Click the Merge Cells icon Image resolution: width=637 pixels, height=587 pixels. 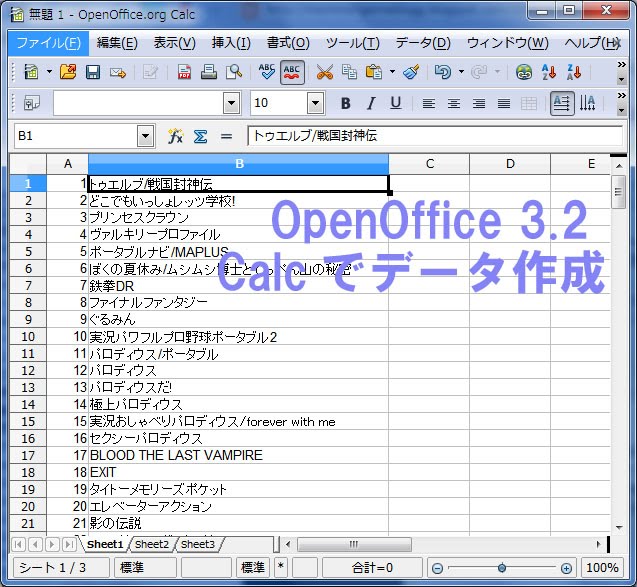529,103
